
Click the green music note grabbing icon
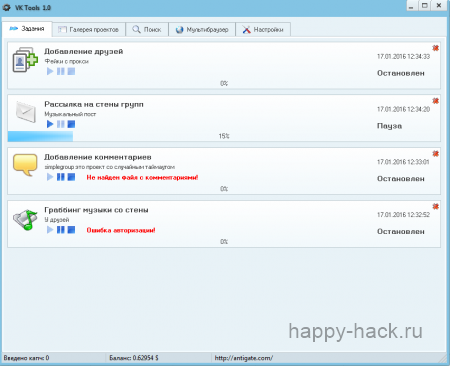point(25,220)
